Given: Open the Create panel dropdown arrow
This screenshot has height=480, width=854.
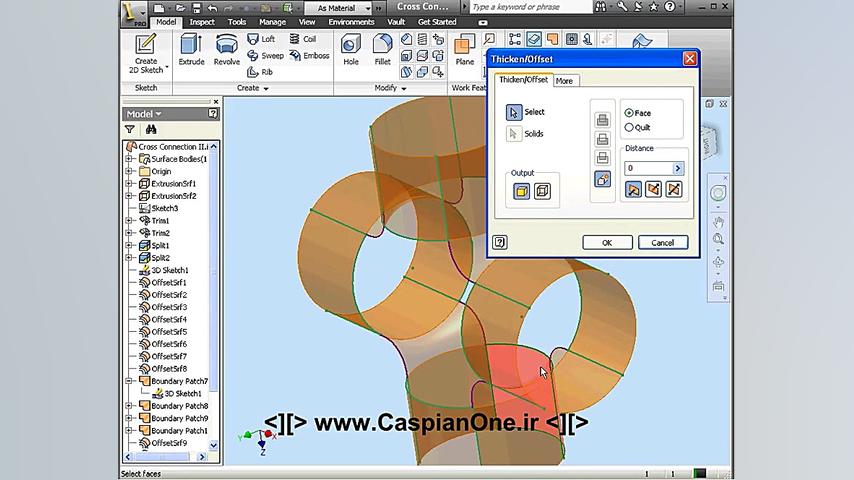Looking at the screenshot, I should tap(266, 88).
